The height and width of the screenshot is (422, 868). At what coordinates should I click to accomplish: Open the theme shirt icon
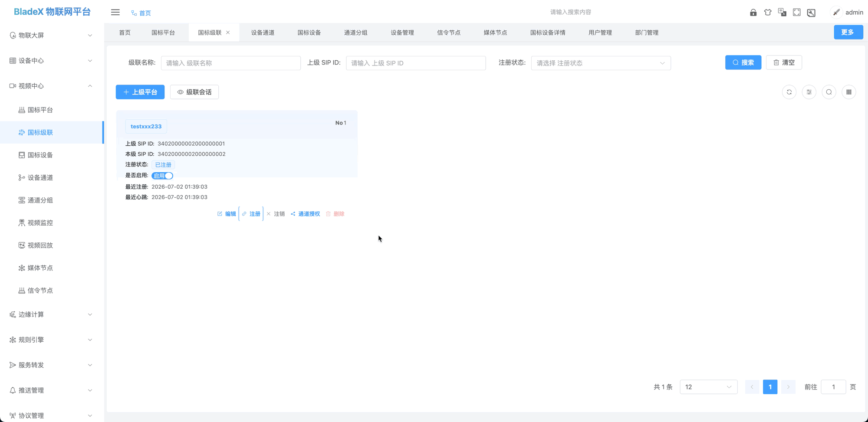coord(768,13)
